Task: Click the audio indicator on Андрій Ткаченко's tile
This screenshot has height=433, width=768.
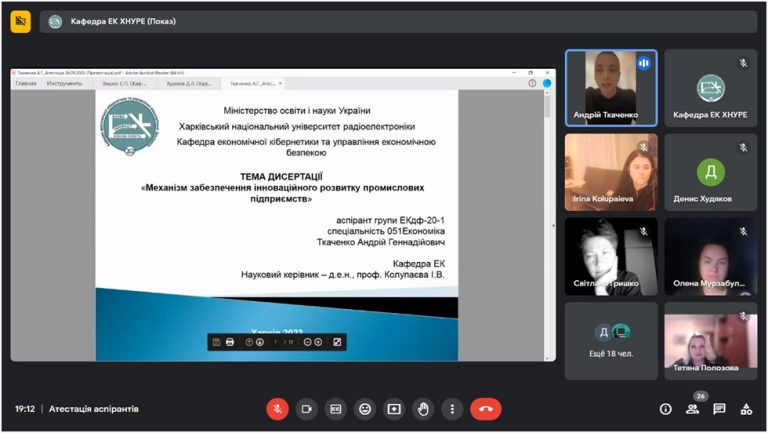Action: coord(644,63)
